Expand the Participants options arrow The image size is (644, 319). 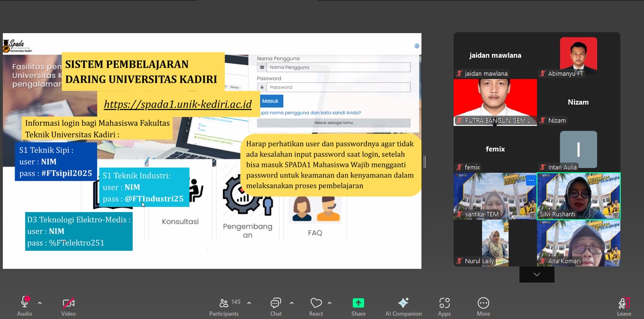point(249,303)
